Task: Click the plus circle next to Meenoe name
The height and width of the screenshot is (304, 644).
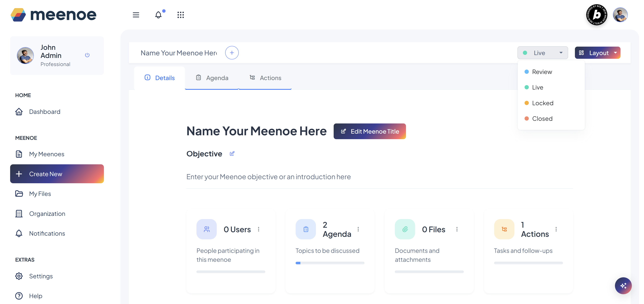Action: [x=232, y=53]
